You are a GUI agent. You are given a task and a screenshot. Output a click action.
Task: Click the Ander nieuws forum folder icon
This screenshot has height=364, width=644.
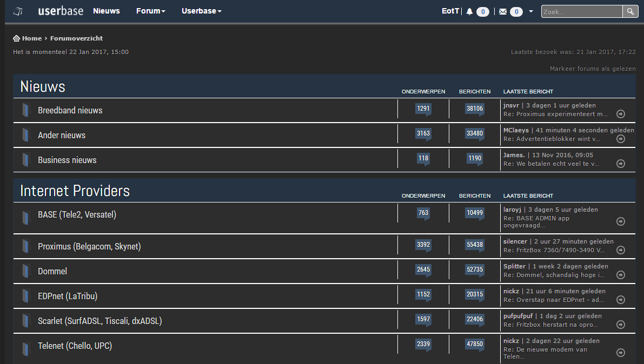[25, 135]
